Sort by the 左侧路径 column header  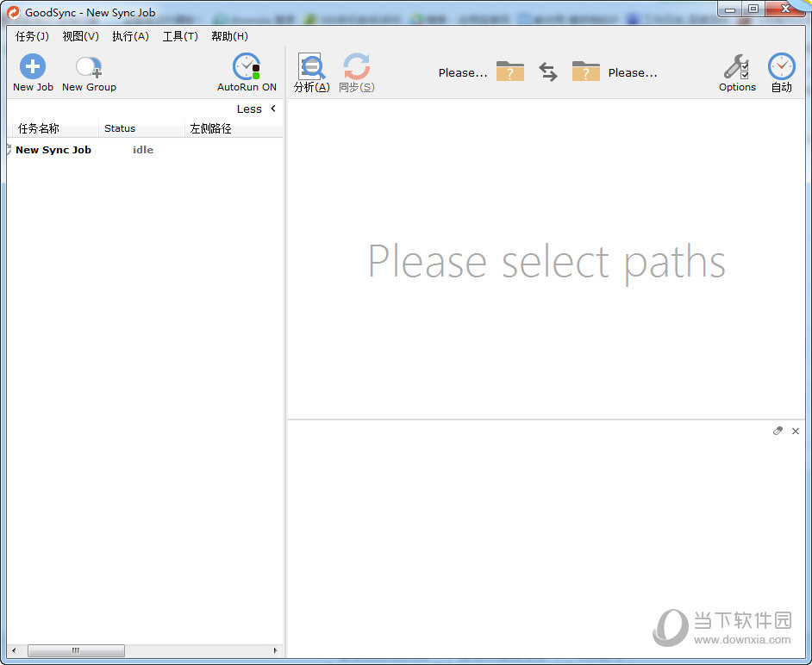coord(234,128)
